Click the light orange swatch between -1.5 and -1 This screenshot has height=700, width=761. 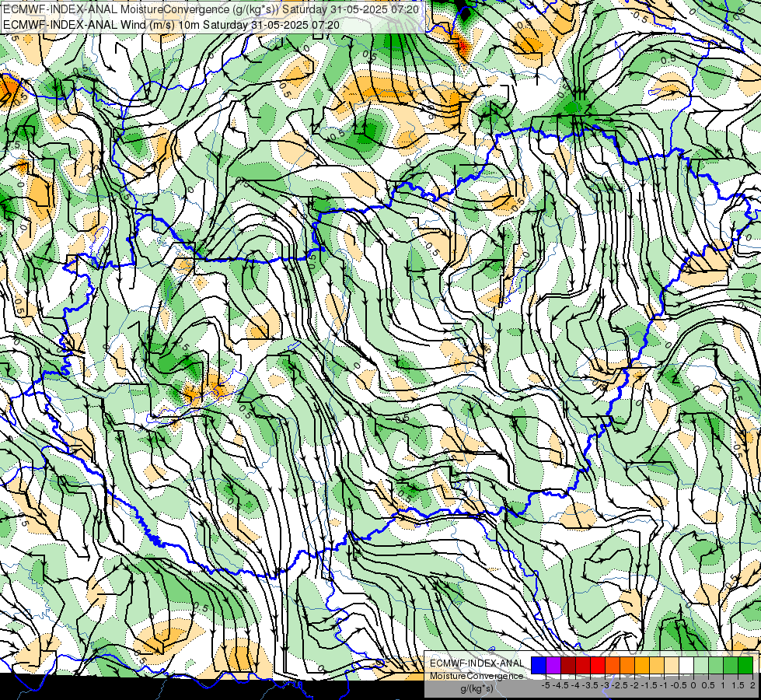coord(657,665)
